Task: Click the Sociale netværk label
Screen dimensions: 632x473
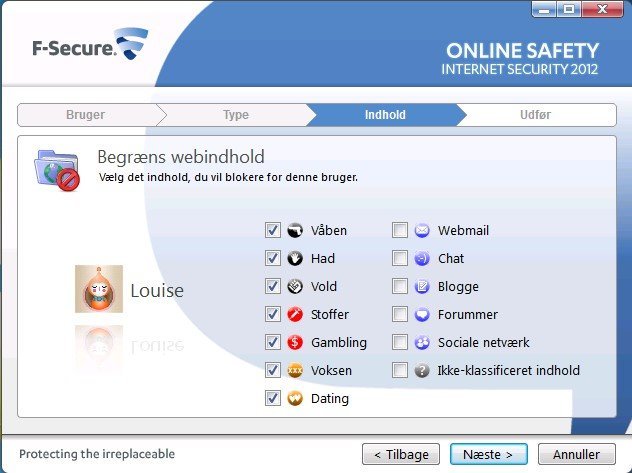Action: point(484,342)
